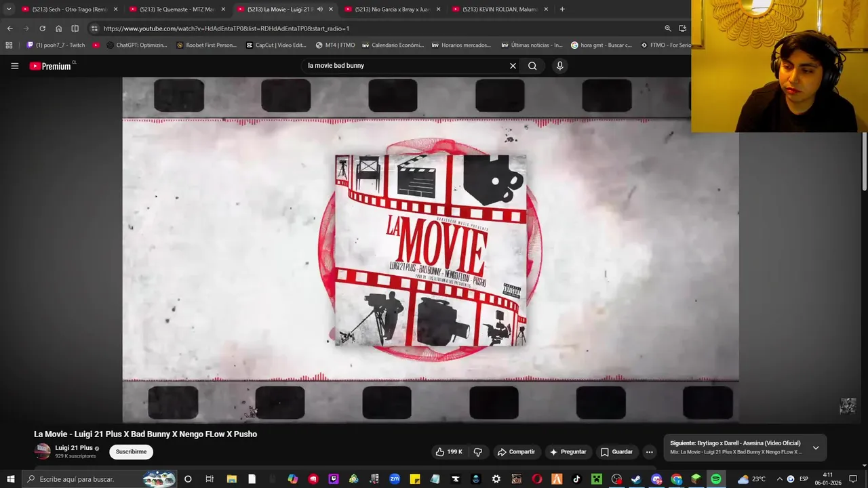Screen dimensions: 868x488
Task: Click the video title text La Movie
Action: pos(145,434)
